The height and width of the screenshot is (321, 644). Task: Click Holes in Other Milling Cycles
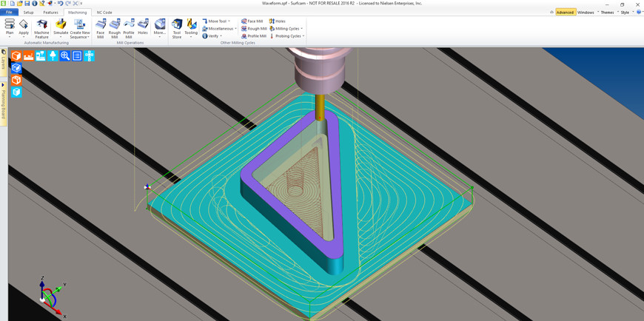[278, 21]
